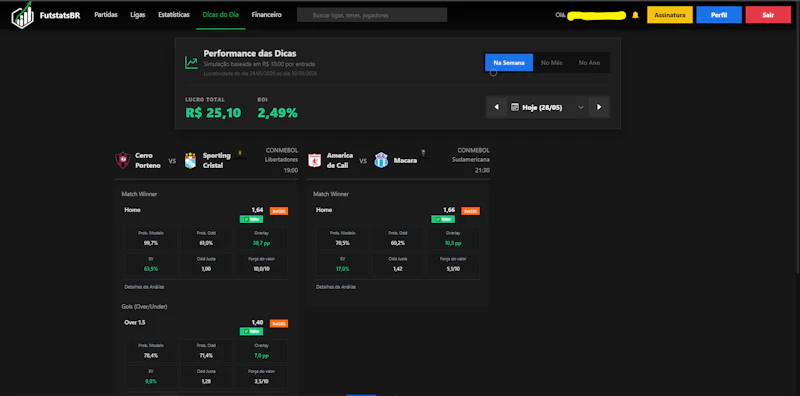This screenshot has width=800, height=396.
Task: Click the America de Cali team crest
Action: [x=314, y=160]
